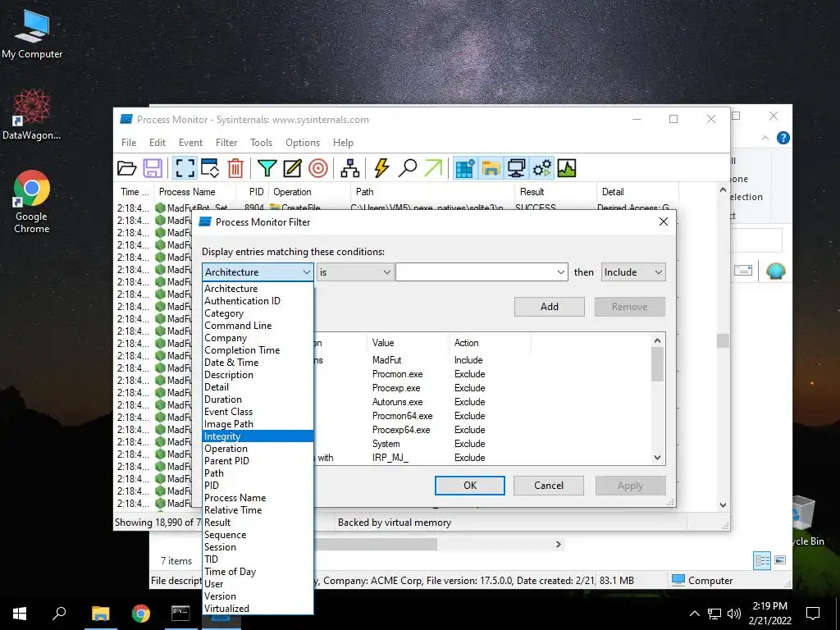Open the Filter menu
The image size is (840, 630).
click(x=226, y=143)
